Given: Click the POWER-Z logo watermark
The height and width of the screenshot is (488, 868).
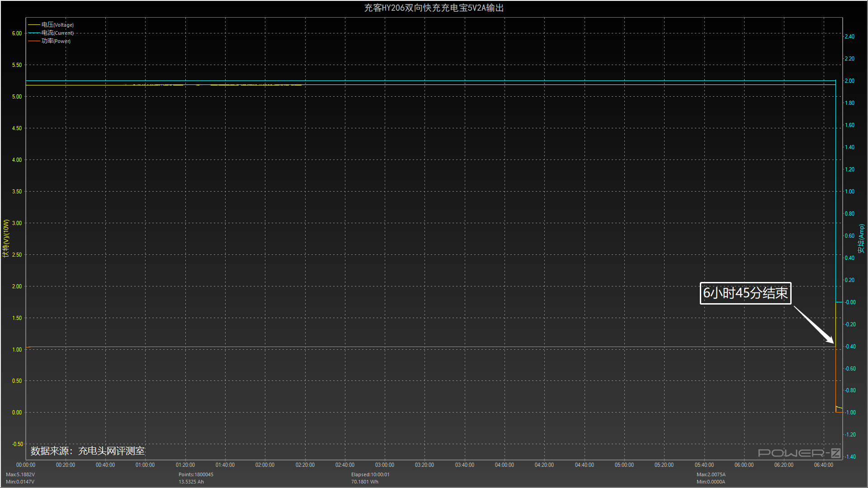Looking at the screenshot, I should tap(799, 453).
